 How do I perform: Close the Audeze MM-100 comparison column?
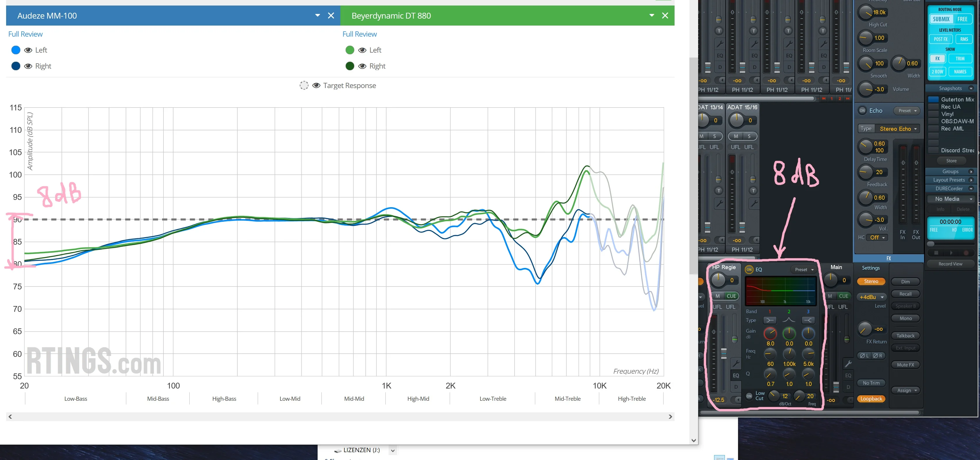[x=331, y=16]
